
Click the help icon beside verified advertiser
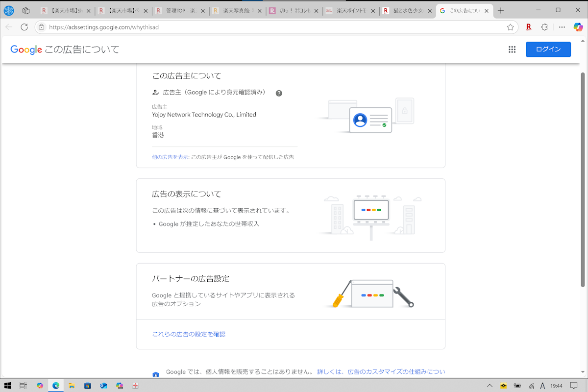coord(279,93)
